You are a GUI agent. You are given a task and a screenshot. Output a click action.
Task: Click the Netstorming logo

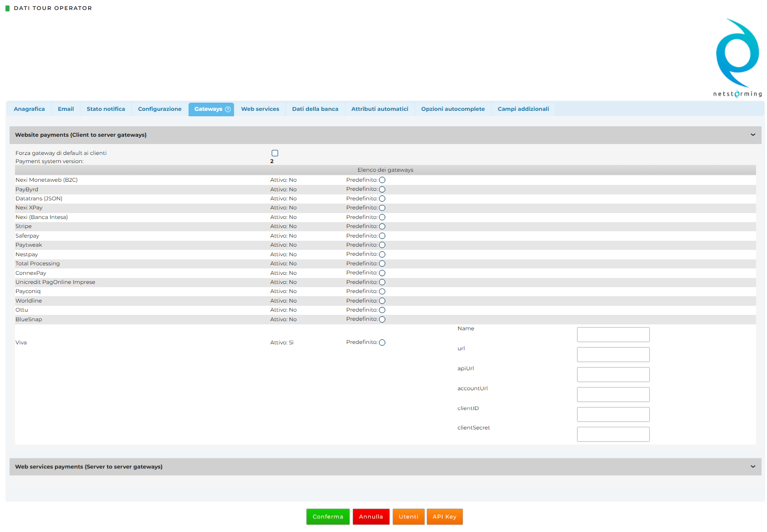click(737, 58)
